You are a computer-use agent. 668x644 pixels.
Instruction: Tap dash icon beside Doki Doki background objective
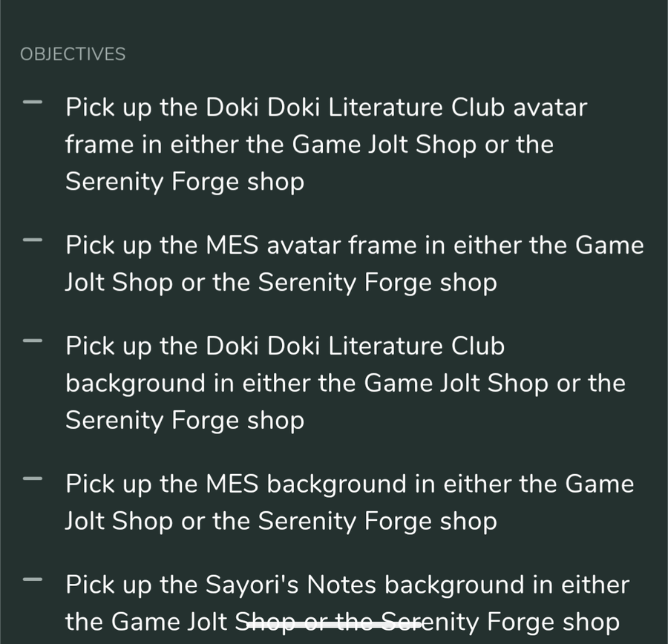point(33,341)
